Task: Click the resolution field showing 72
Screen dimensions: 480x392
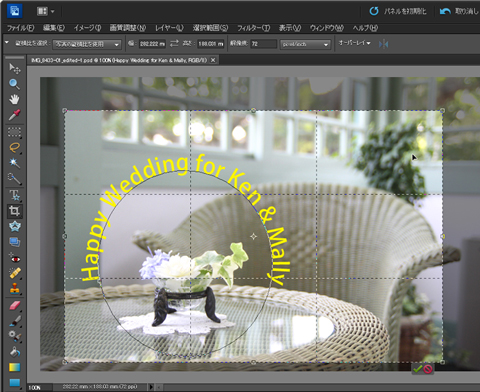Action: [x=263, y=44]
